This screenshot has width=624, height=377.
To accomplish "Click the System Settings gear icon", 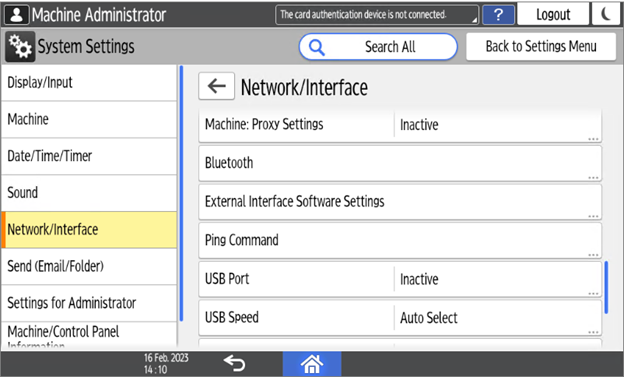I will pos(20,47).
